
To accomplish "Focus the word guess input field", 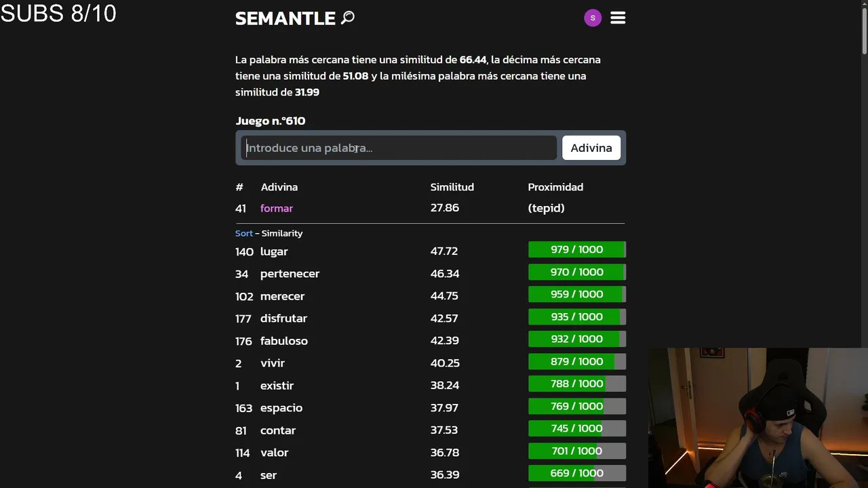I will (399, 148).
